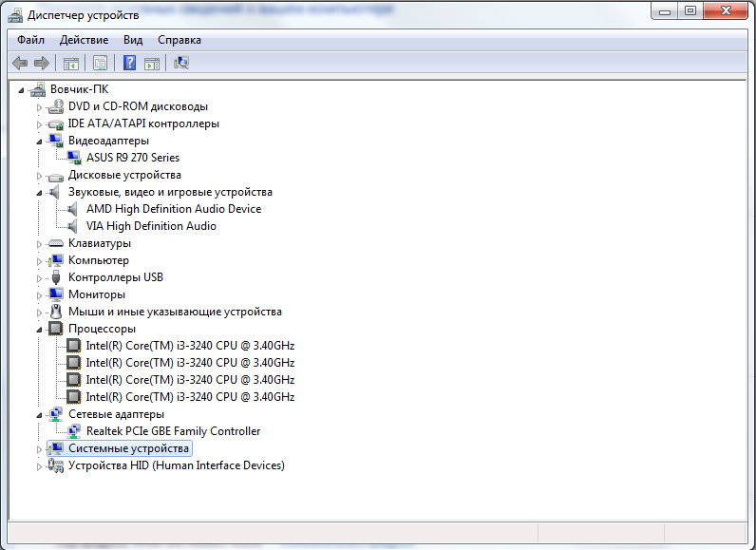Screen dimensions: 756x550
Task: Select the Системные устройства label
Action: click(x=128, y=448)
